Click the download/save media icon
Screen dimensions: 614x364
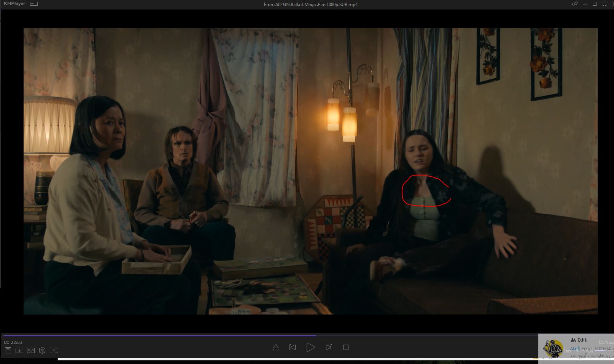click(x=19, y=350)
